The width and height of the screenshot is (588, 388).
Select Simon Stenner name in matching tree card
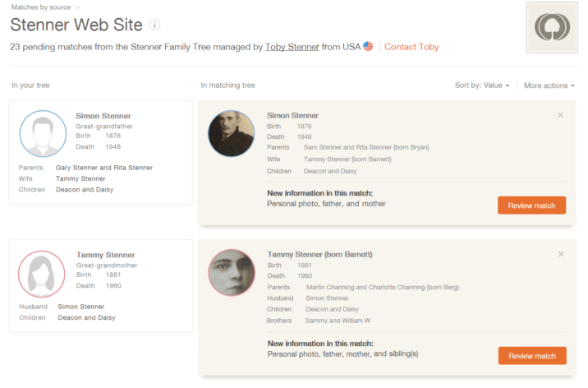[292, 116]
